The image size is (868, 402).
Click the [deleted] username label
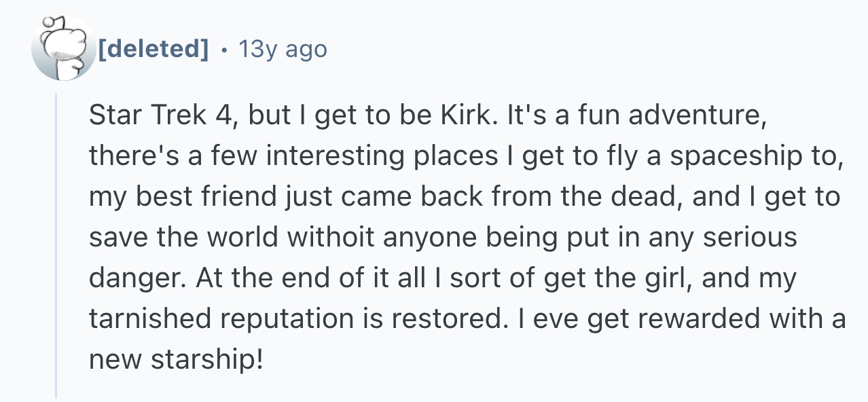pos(153,49)
